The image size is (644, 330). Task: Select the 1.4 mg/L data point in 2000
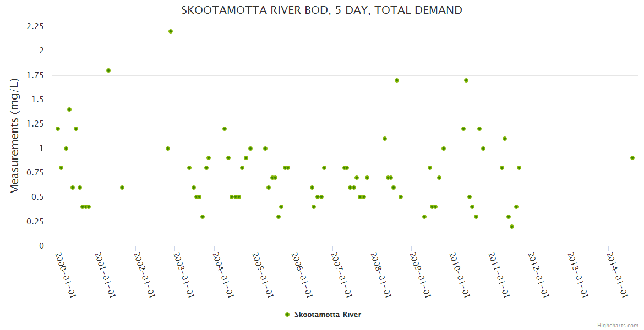click(69, 109)
